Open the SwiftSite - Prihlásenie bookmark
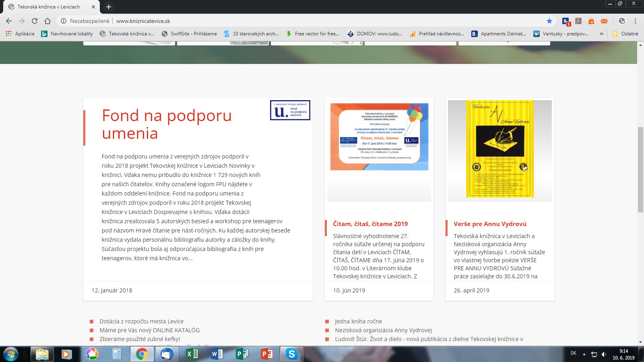 pyautogui.click(x=189, y=34)
